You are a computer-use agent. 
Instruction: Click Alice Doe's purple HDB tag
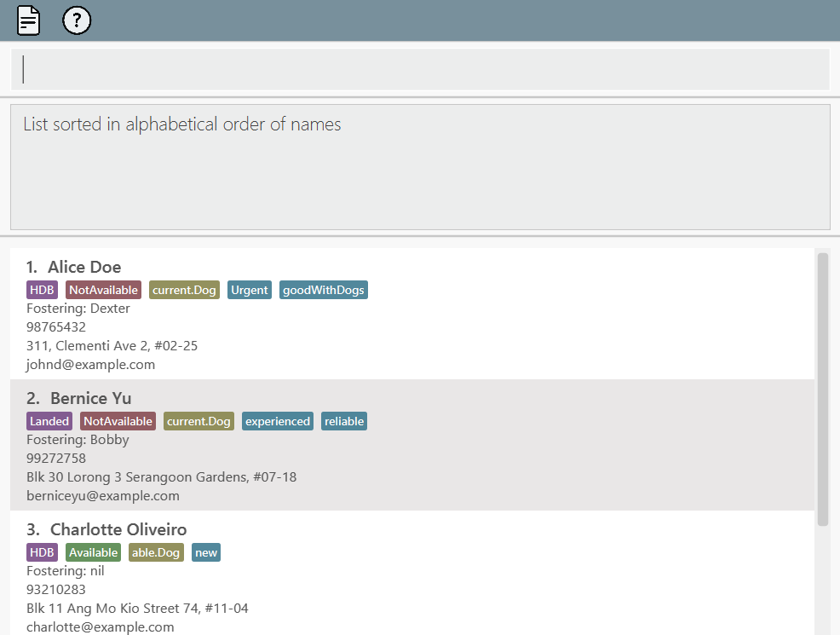point(42,290)
